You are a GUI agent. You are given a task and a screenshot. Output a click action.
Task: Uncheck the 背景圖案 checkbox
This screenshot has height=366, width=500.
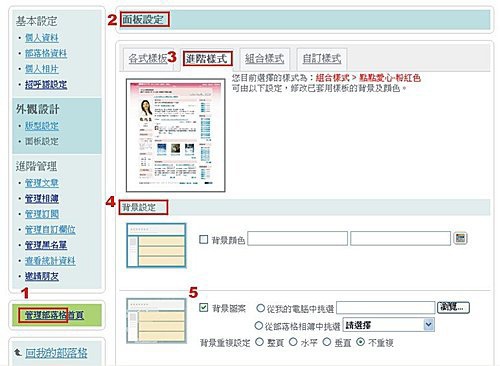[x=203, y=307]
